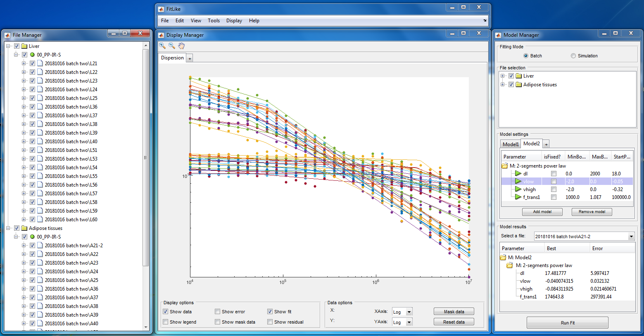Click the green arrow icon beside vhigh

click(518, 189)
